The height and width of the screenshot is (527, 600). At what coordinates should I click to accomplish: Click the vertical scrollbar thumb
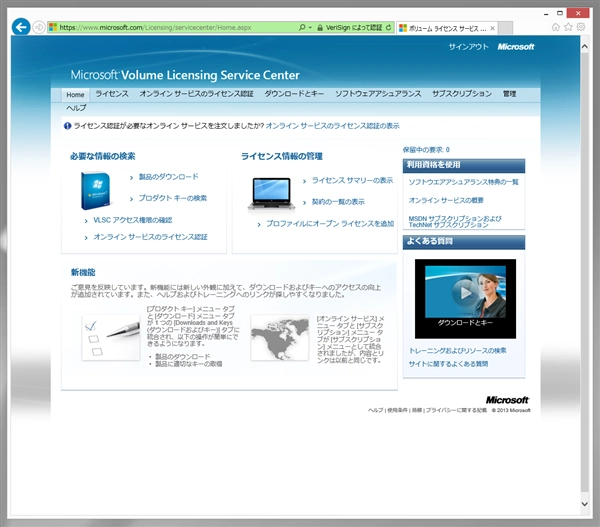584,272
